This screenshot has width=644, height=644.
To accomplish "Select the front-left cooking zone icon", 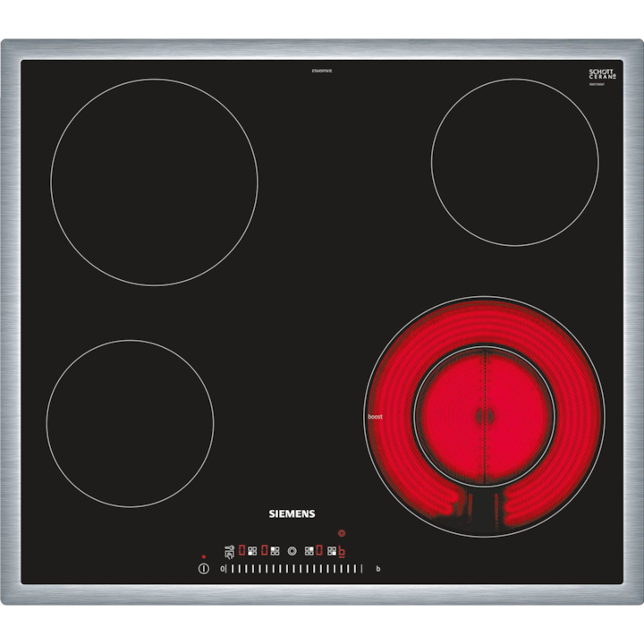I will click(x=252, y=551).
